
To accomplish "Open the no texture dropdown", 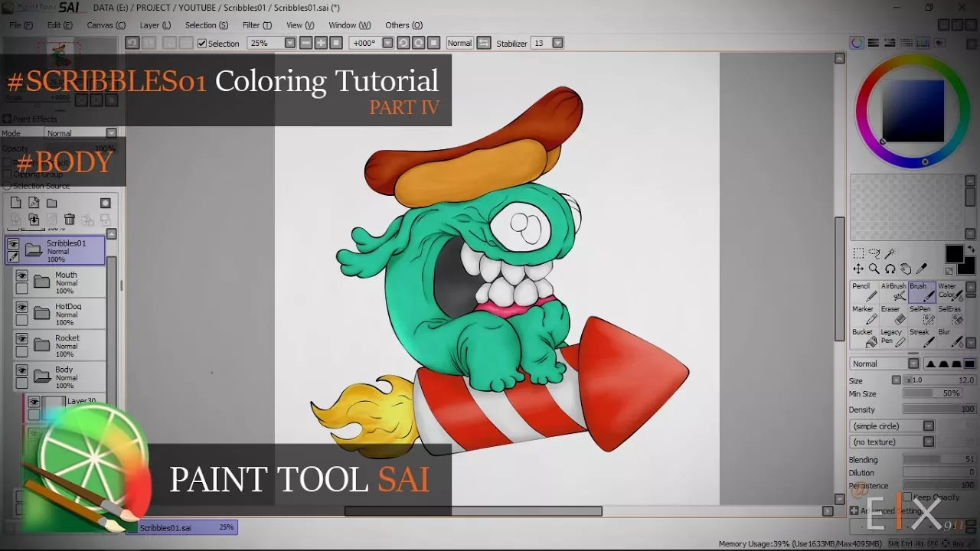I will coord(929,442).
